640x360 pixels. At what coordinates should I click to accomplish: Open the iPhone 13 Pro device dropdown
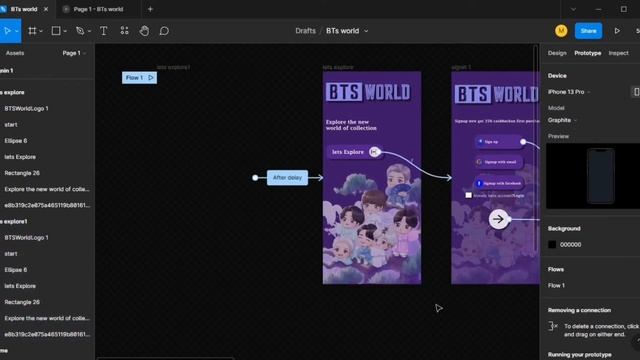[x=569, y=92]
